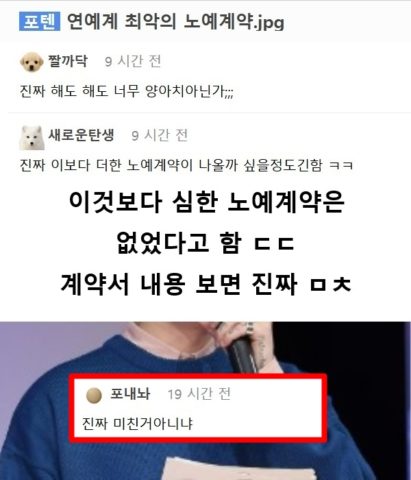This screenshot has width=411, height=480.
Task: Open the post title 연예계 최악의 노예계약.jpg
Action: coord(176,22)
